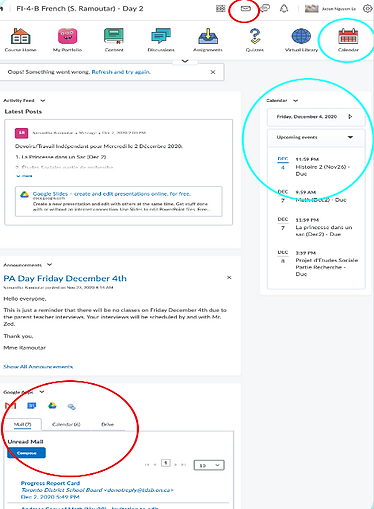The width and height of the screenshot is (374, 509).
Task: Open PA Day Friday December 4th announcement
Action: pyautogui.click(x=65, y=278)
